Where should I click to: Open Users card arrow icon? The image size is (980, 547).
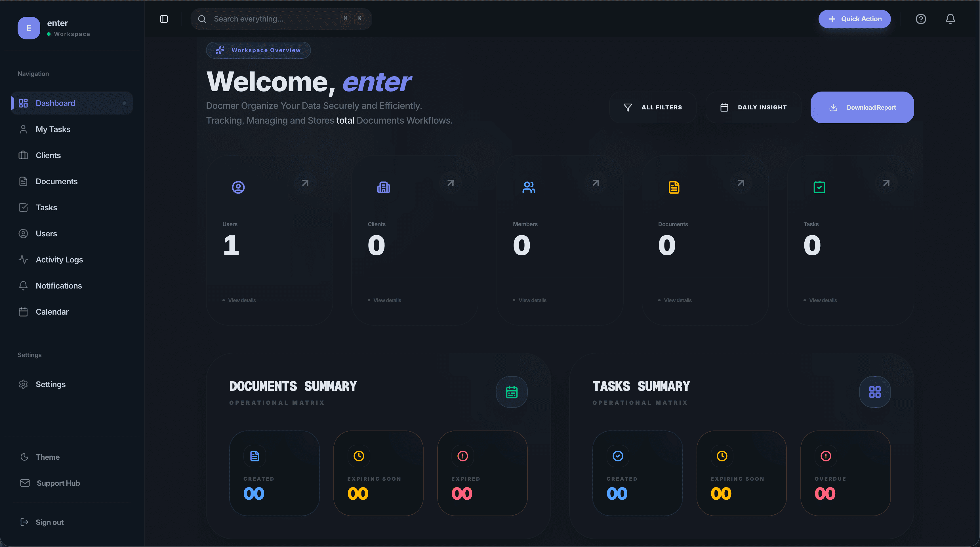[305, 183]
